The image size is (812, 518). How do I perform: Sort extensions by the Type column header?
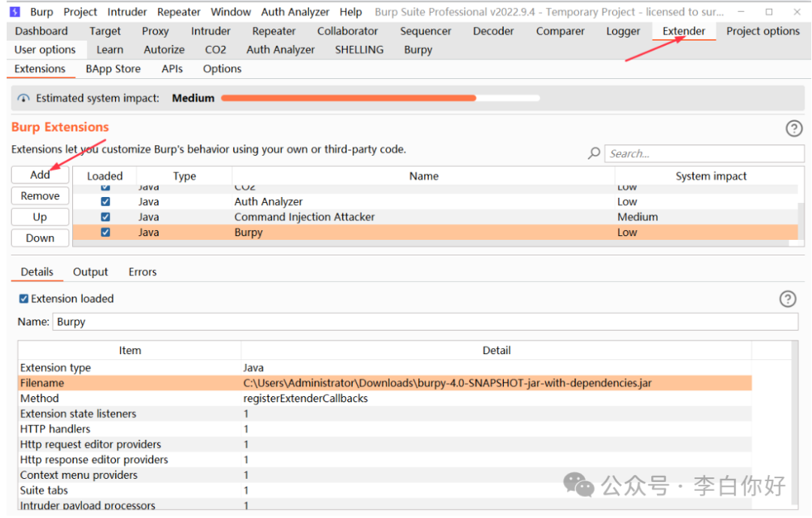(184, 176)
